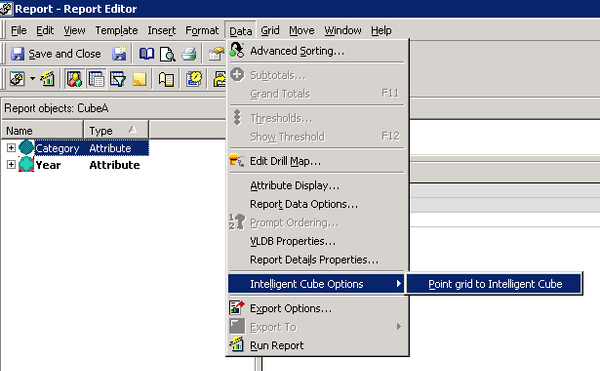This screenshot has height=371, width=600.
Task: Click the yellow sticky note icon
Action: (x=139, y=79)
